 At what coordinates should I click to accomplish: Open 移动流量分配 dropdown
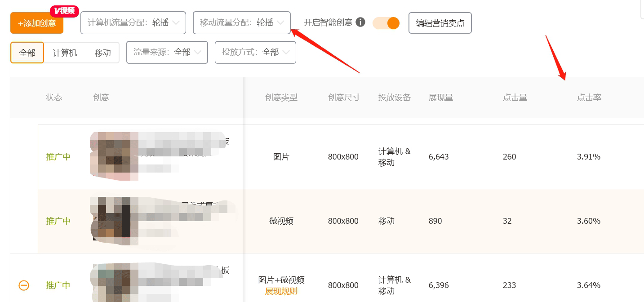(242, 23)
